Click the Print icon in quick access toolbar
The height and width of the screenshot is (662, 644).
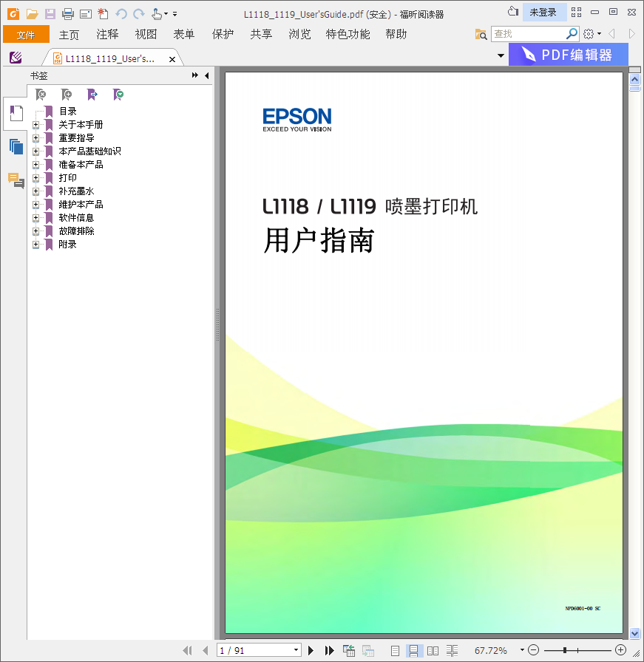(x=68, y=14)
